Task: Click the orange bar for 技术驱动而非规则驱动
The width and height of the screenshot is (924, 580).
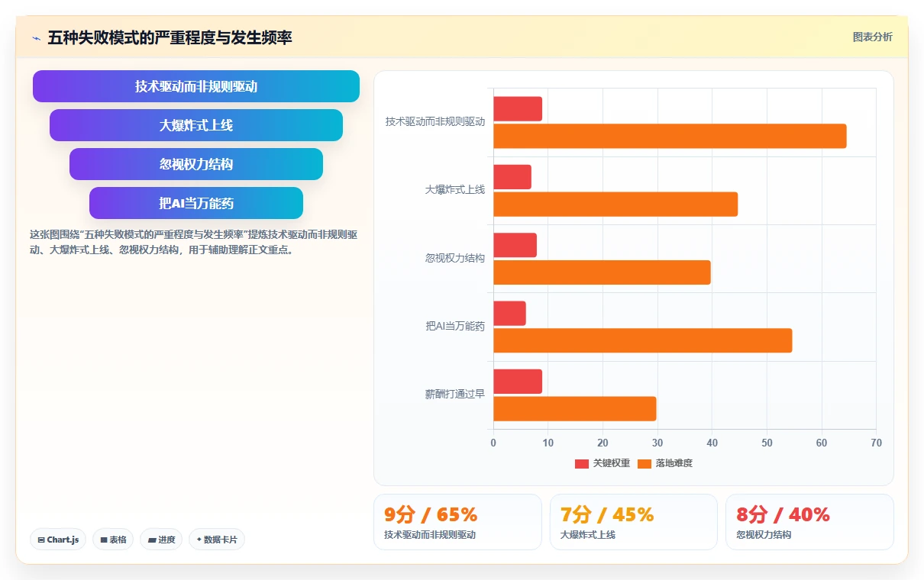Action: point(670,136)
